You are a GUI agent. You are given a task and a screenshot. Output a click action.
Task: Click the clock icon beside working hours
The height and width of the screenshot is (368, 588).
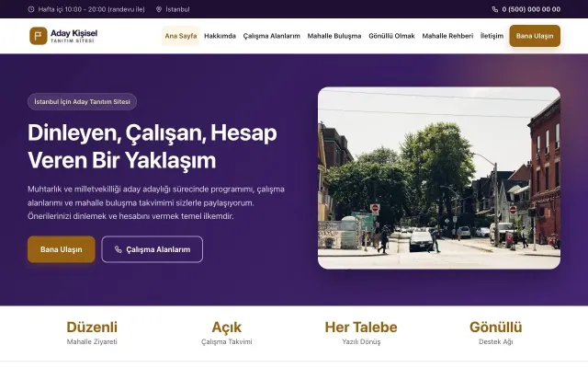31,9
